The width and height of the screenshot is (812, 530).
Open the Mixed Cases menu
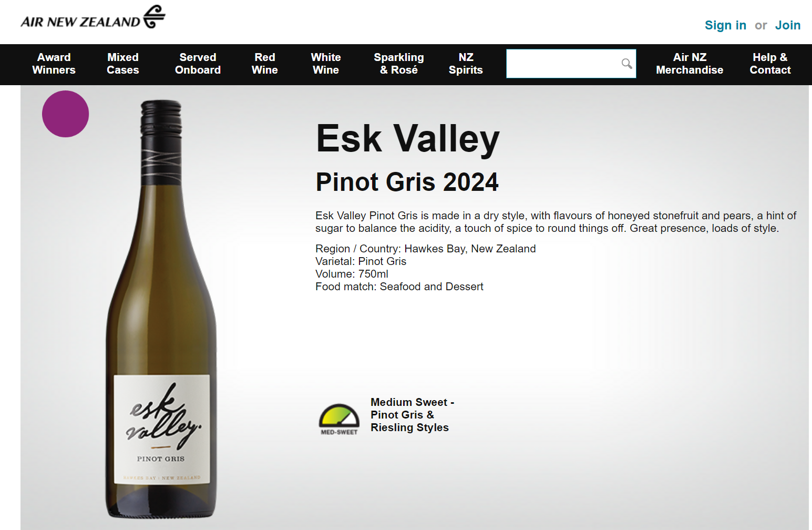[123, 64]
